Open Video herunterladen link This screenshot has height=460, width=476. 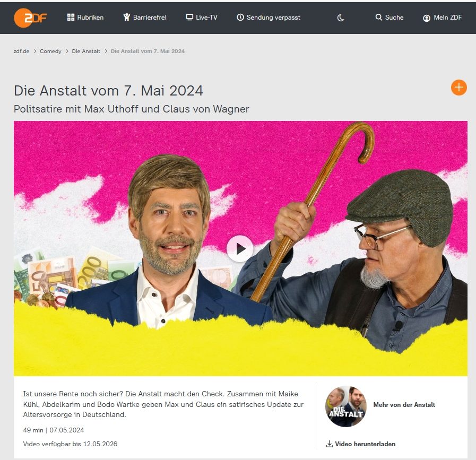point(365,444)
